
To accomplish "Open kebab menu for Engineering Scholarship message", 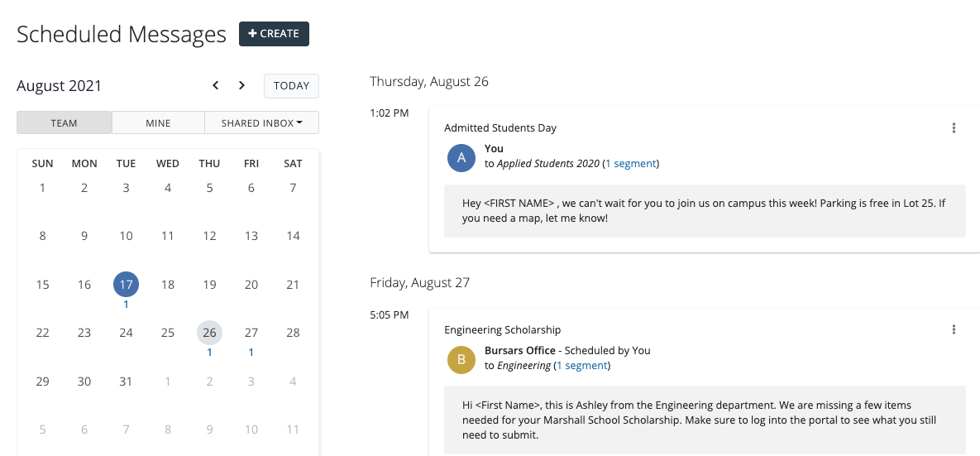I will pyautogui.click(x=954, y=329).
